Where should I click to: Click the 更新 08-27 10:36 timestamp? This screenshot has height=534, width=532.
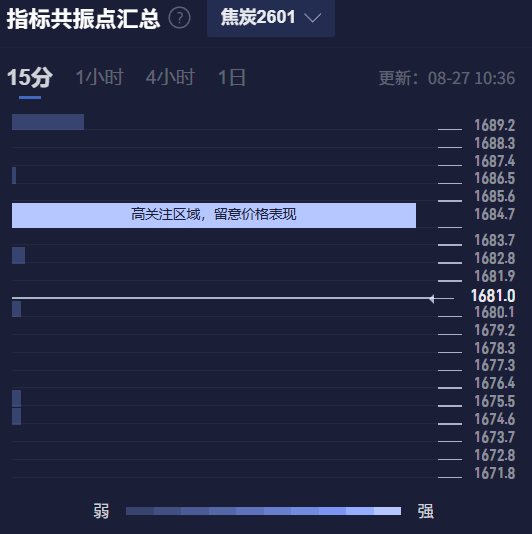coord(447,78)
